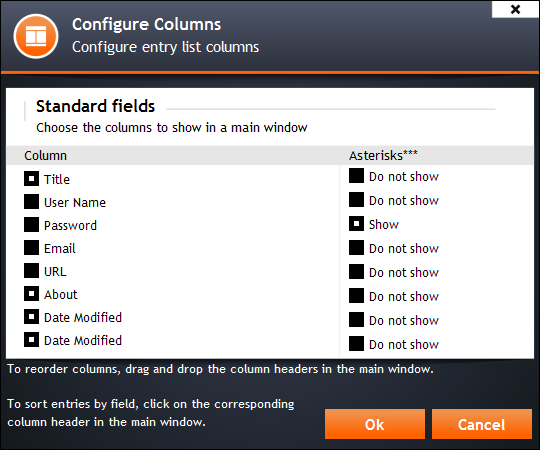Toggle the Title column checkbox

coord(31,179)
